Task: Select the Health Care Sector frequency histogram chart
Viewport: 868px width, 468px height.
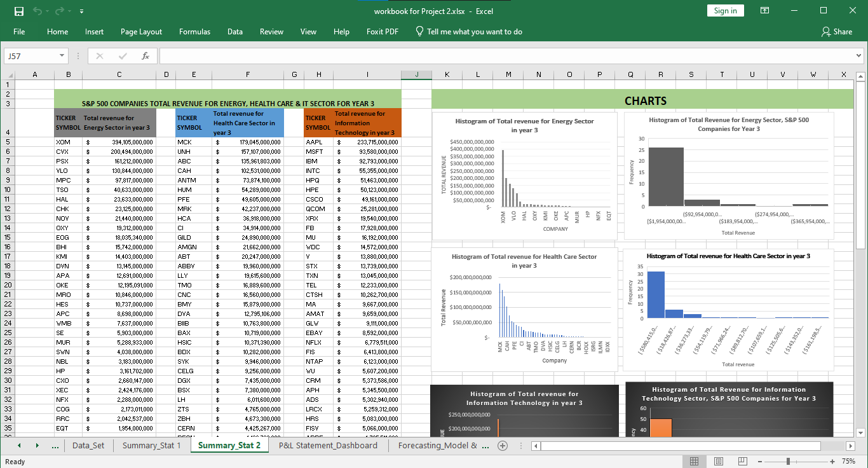Action: click(729, 310)
